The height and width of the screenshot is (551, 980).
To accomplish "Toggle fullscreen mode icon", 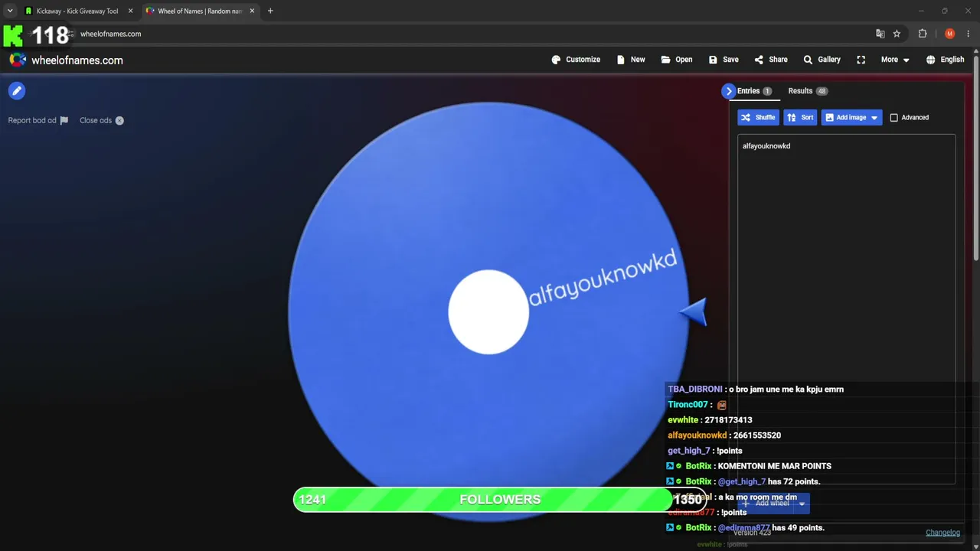I will 861,60.
